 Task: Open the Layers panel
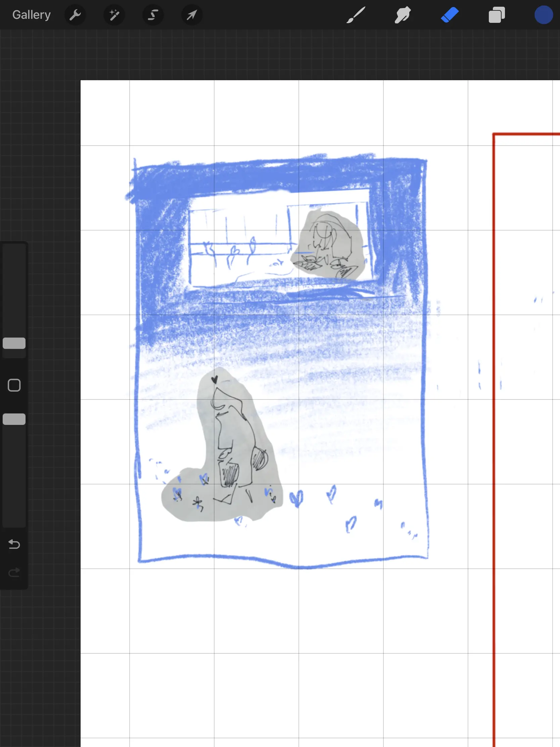click(497, 15)
